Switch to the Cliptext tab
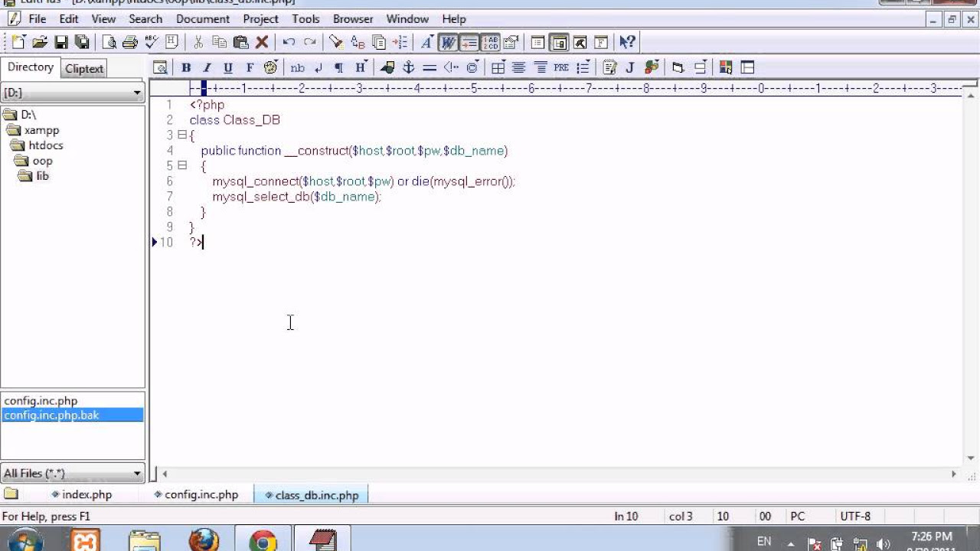The image size is (980, 551). click(84, 68)
